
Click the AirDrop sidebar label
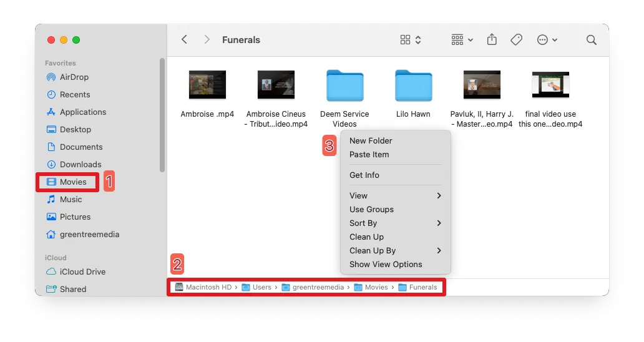pyautogui.click(x=74, y=77)
